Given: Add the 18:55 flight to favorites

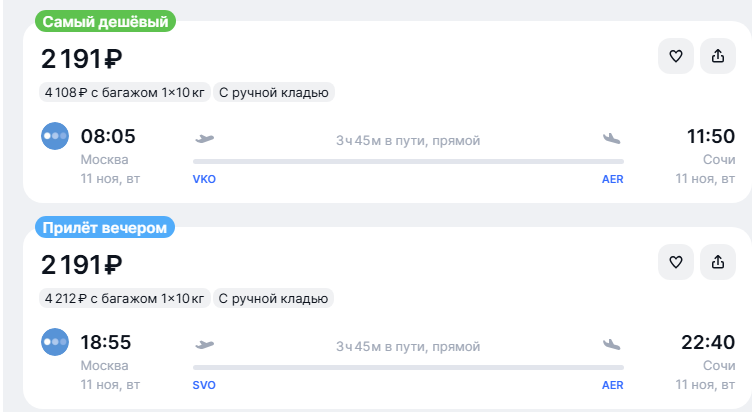Looking at the screenshot, I should pyautogui.click(x=675, y=262).
